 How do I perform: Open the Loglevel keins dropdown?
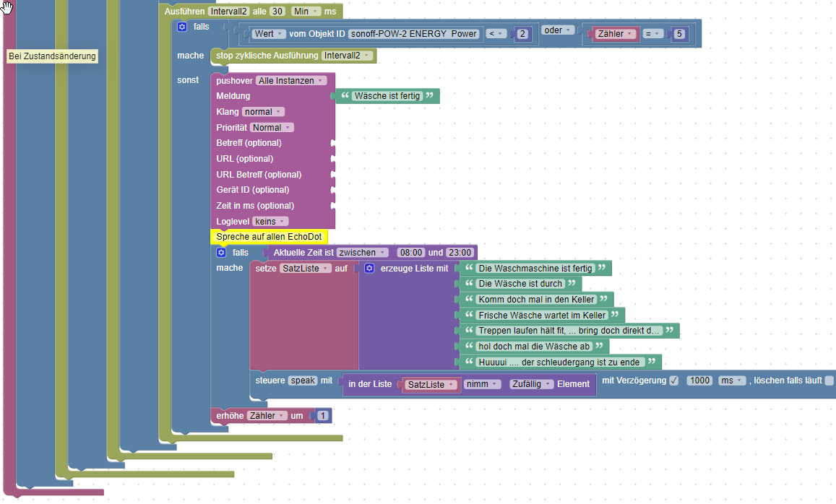tap(270, 222)
